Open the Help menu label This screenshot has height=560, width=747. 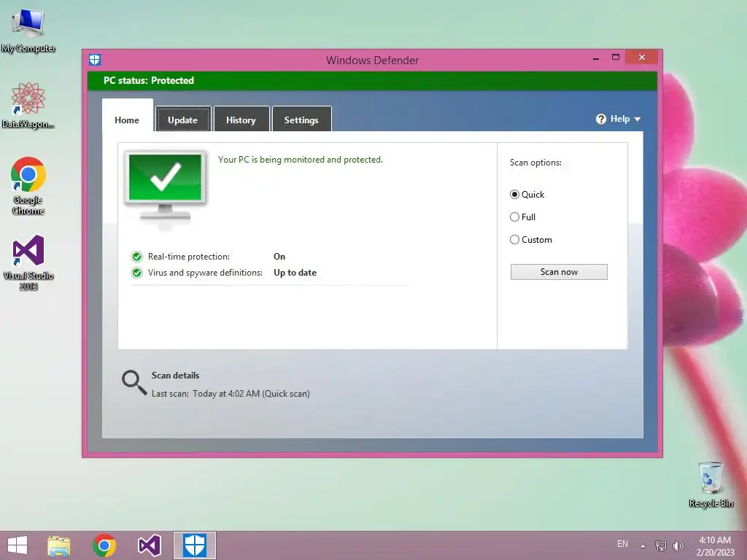(620, 119)
